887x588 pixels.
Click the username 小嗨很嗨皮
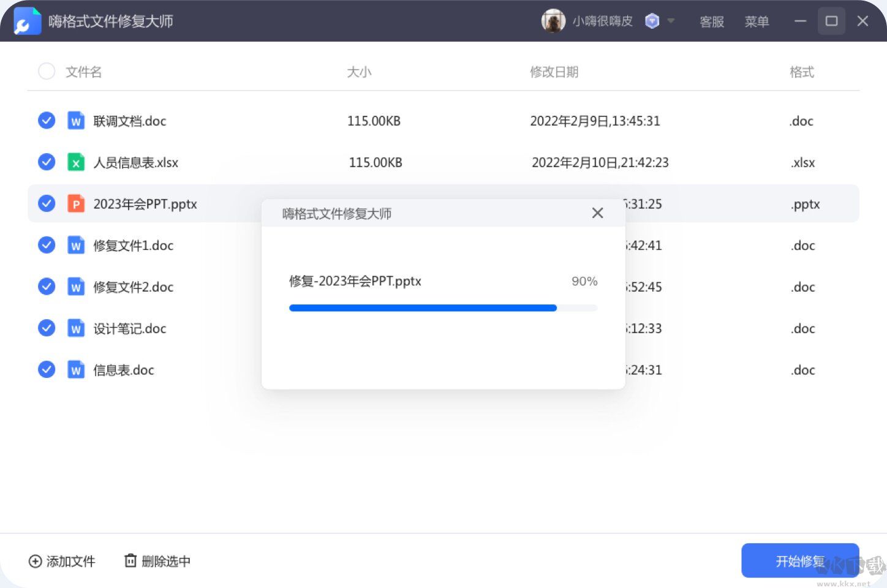(x=602, y=21)
